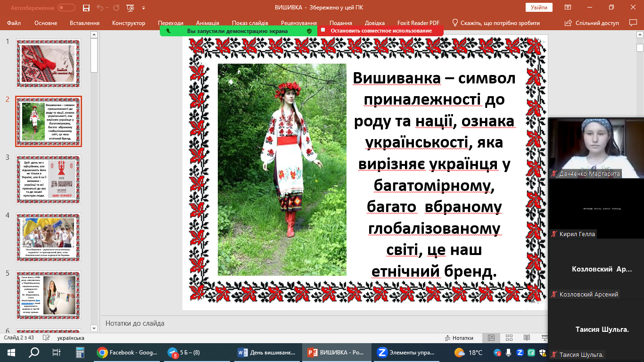Click the Windows Security shield tray icon
This screenshot has height=362, width=644.
(x=543, y=353)
